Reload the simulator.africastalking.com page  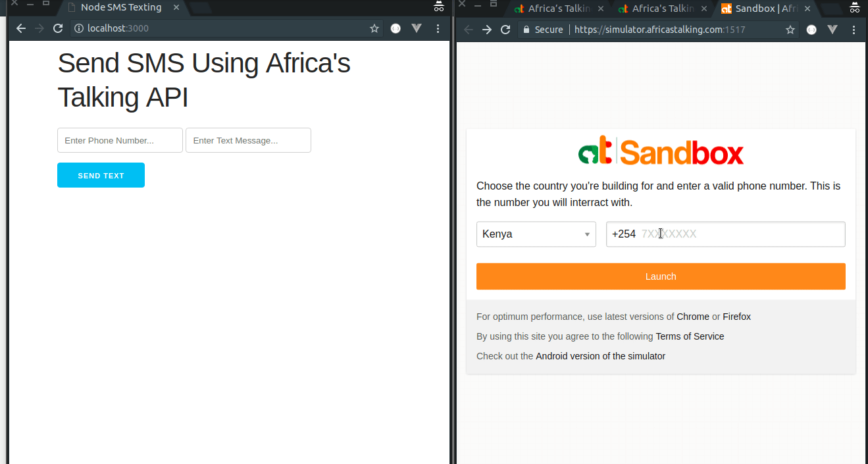pyautogui.click(x=505, y=30)
